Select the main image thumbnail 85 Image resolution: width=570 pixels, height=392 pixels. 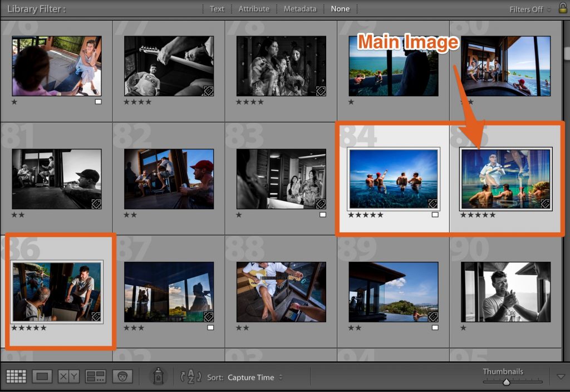pyautogui.click(x=505, y=179)
